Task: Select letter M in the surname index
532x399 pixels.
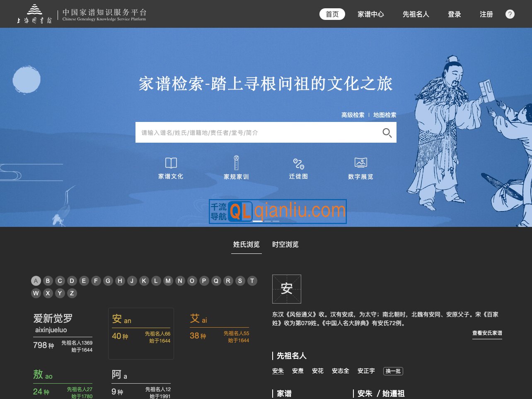Action: 168,281
